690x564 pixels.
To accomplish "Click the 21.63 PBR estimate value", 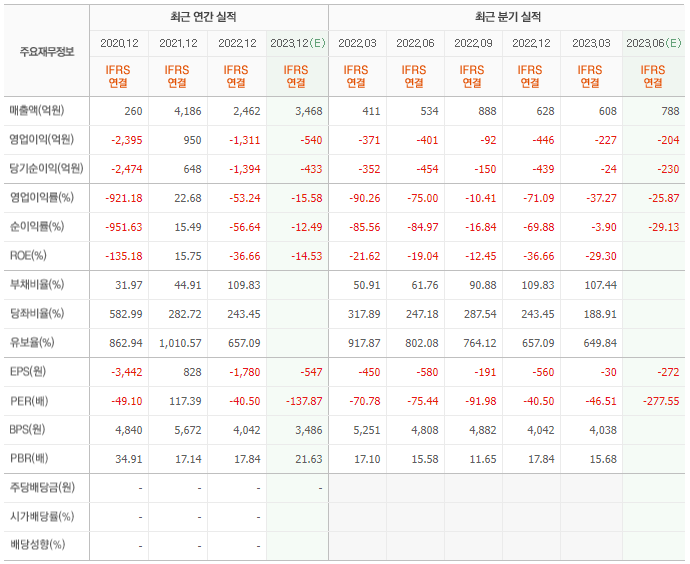I will (309, 459).
